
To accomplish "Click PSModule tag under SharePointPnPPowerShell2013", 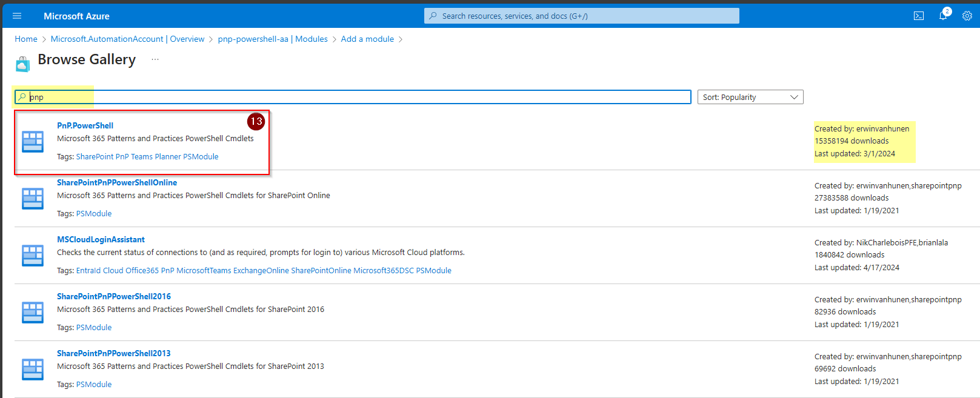I will [94, 384].
